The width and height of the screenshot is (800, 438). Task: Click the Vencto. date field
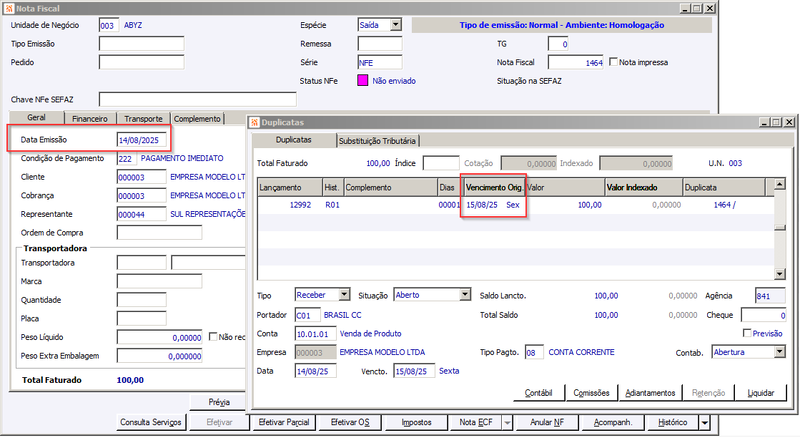[414, 371]
